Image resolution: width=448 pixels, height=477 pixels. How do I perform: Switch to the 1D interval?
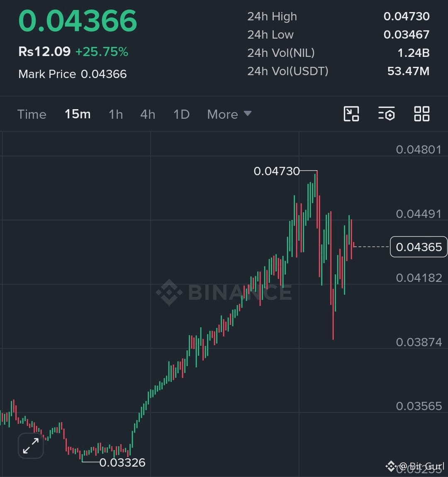[x=181, y=115]
